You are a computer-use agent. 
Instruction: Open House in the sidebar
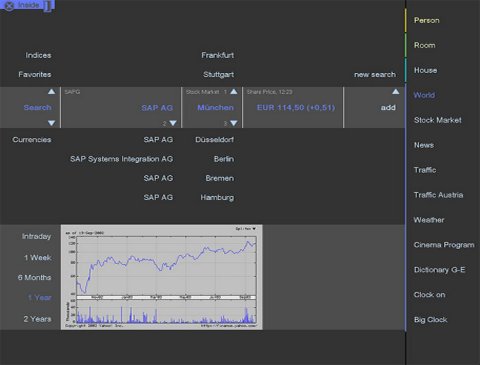[425, 70]
